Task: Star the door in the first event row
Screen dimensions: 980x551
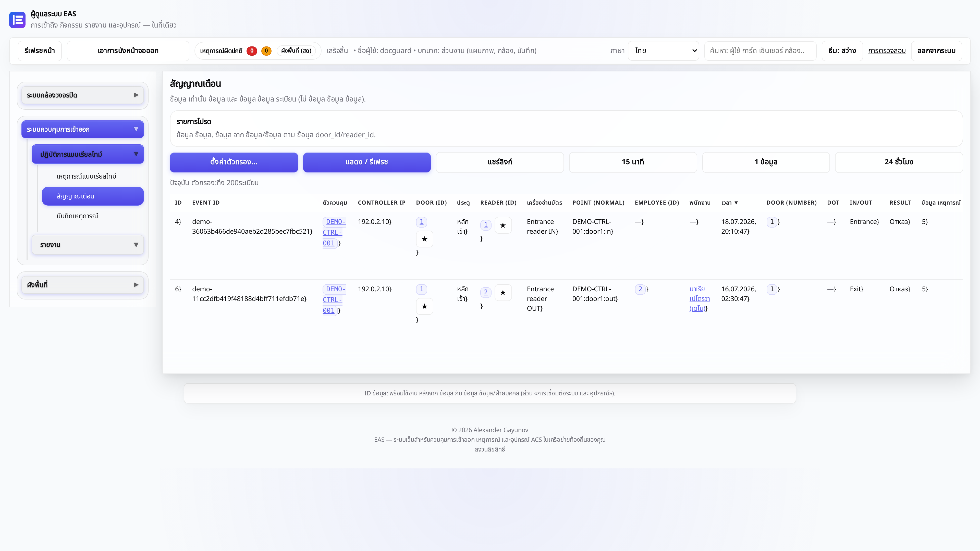Action: click(425, 239)
